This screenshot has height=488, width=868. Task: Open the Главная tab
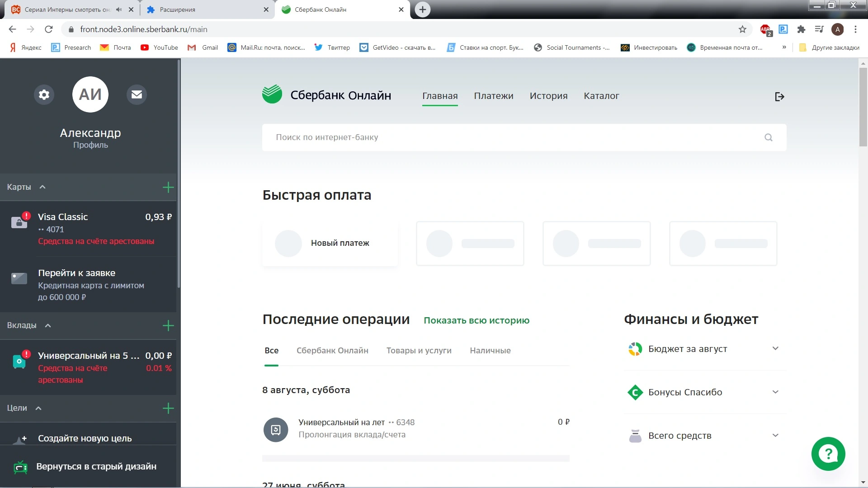(x=440, y=96)
